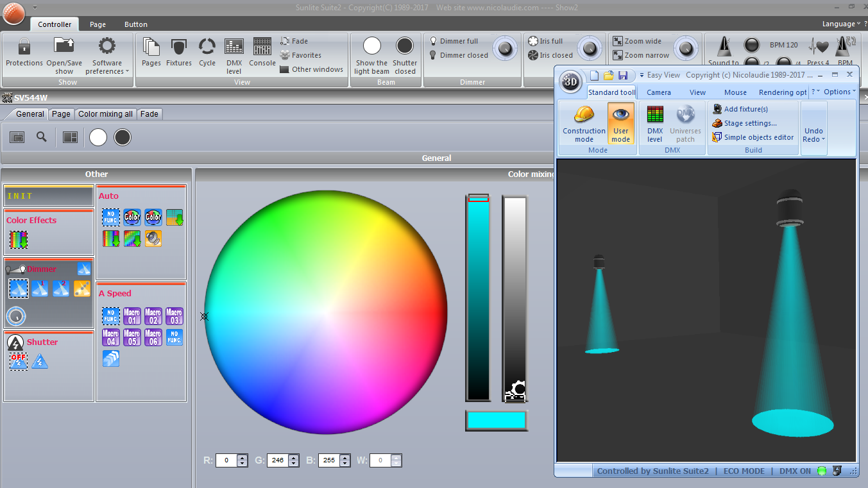The image size is (868, 488).
Task: Click Add fixture(s) in Easy View
Action: tap(740, 109)
